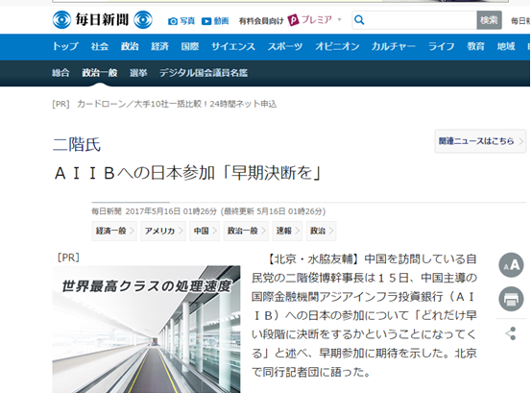Click the 経済一般 tag

tap(114, 232)
